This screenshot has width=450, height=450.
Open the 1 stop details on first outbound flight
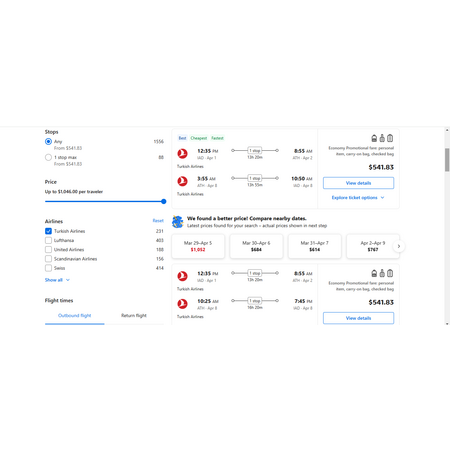pyautogui.click(x=255, y=151)
